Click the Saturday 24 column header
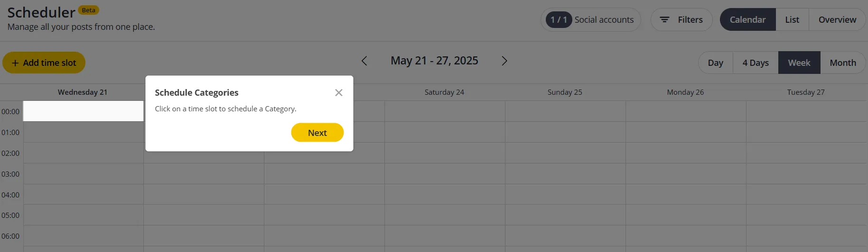The image size is (868, 252). coord(444,92)
